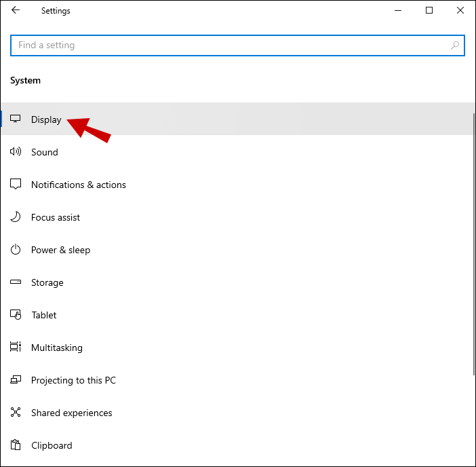Click the Projecting to this PC icon
476x467 pixels.
[x=16, y=380]
